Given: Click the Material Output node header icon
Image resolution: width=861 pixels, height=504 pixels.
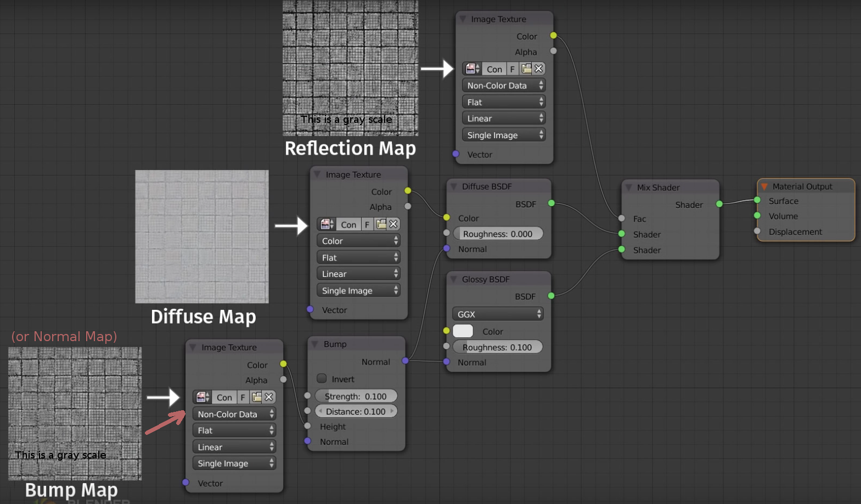Looking at the screenshot, I should pyautogui.click(x=764, y=186).
